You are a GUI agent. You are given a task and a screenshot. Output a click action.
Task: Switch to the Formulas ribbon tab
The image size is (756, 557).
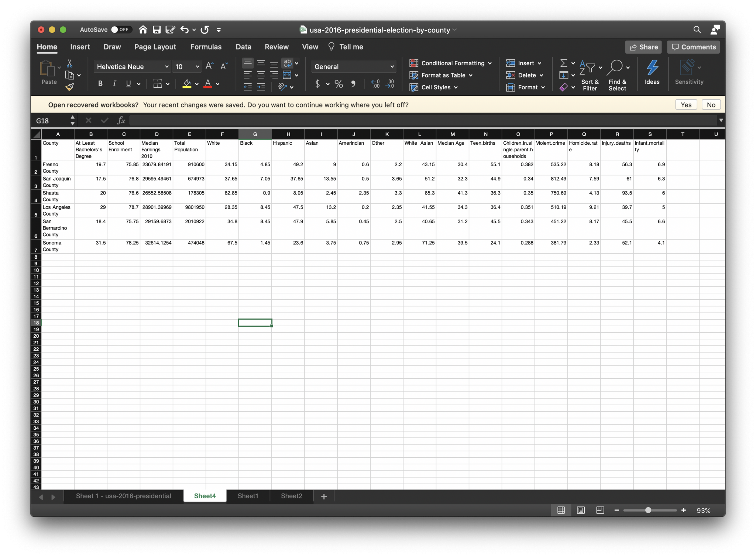pyautogui.click(x=206, y=47)
